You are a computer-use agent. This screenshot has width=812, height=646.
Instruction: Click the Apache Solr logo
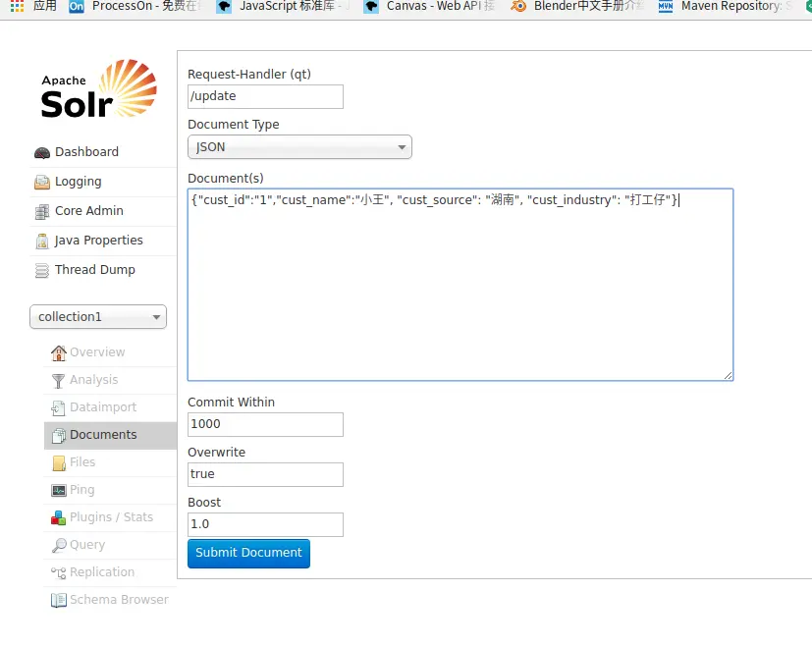point(99,88)
